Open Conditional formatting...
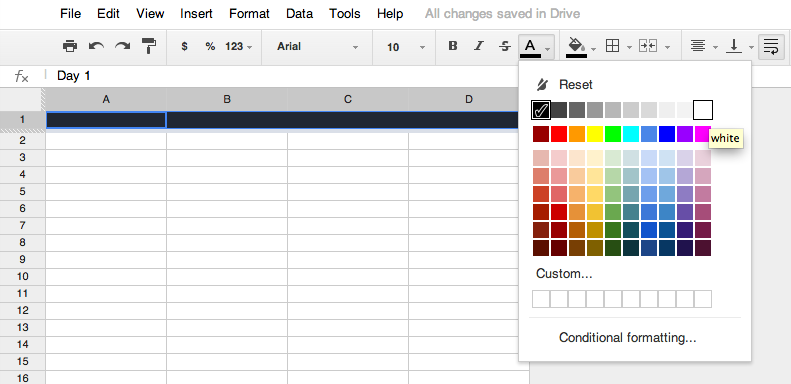 (x=628, y=338)
